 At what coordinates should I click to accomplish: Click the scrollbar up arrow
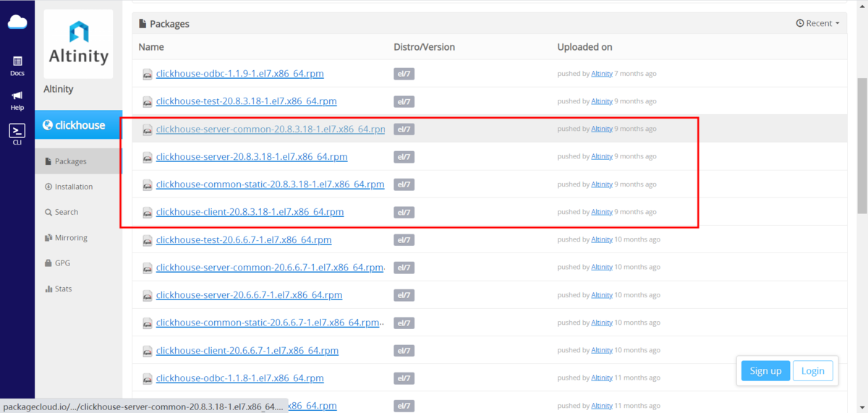point(861,6)
